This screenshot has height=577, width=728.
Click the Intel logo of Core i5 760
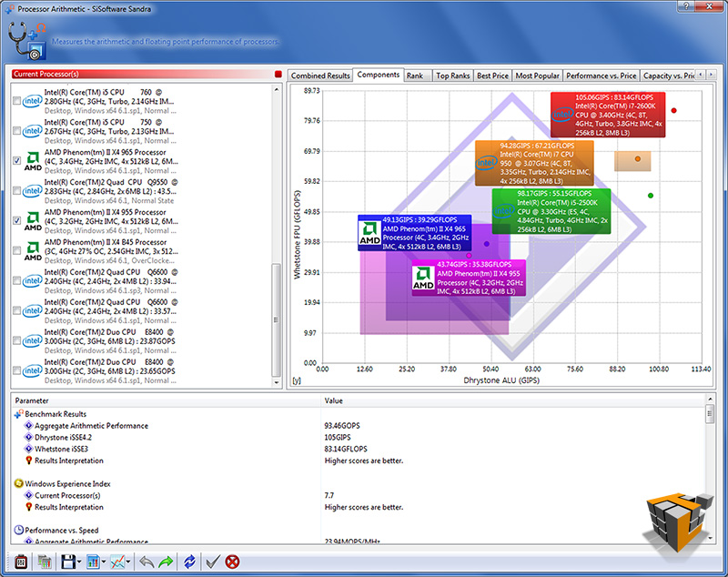pos(33,101)
